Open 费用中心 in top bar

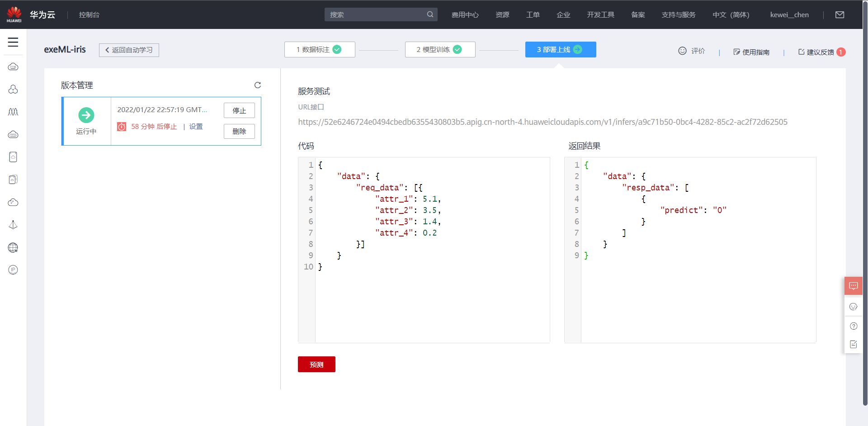(465, 15)
